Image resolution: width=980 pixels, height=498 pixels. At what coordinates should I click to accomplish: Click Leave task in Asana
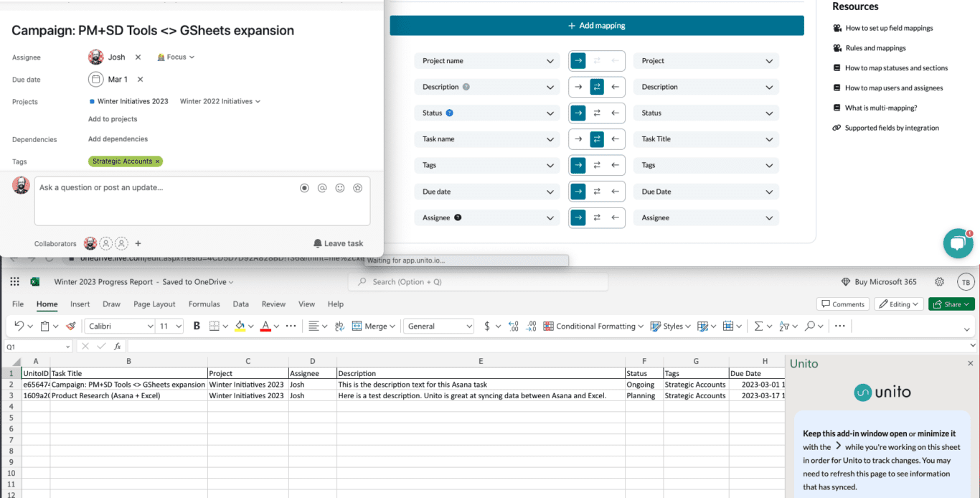(x=338, y=243)
